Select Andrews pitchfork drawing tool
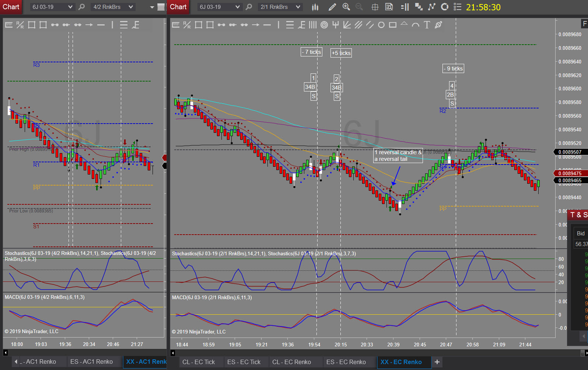Image resolution: width=588 pixels, height=370 pixels. (x=336, y=25)
